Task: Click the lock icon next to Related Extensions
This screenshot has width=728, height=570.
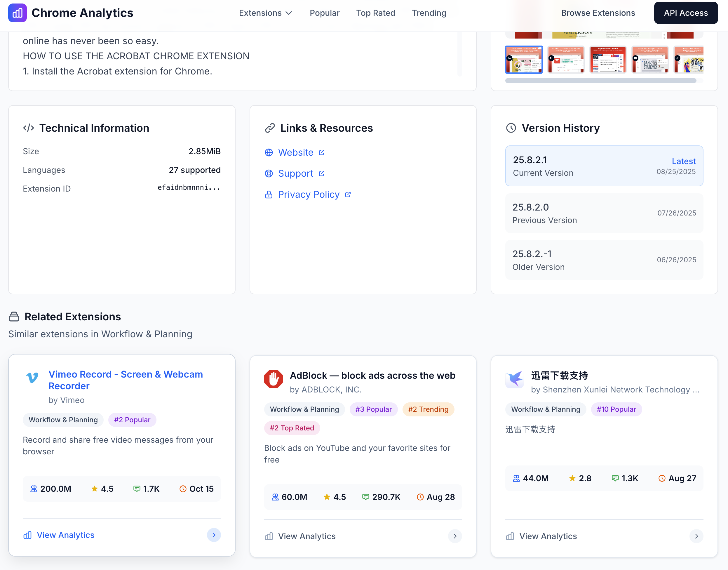Action: click(x=14, y=316)
